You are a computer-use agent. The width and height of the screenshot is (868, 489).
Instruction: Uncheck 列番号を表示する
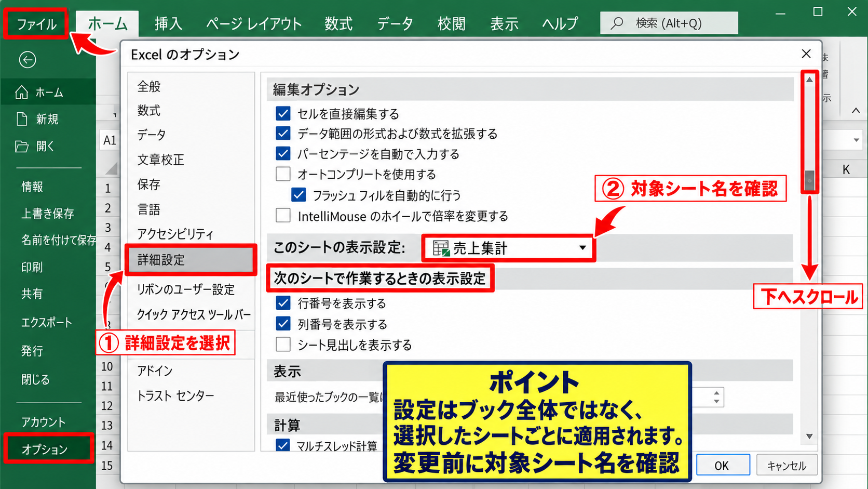pyautogui.click(x=283, y=324)
